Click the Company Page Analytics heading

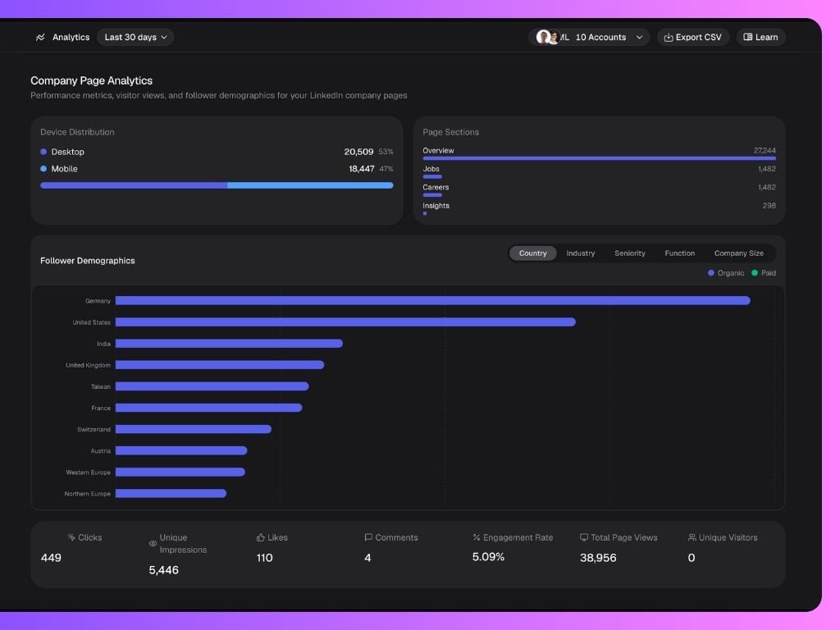(x=91, y=80)
